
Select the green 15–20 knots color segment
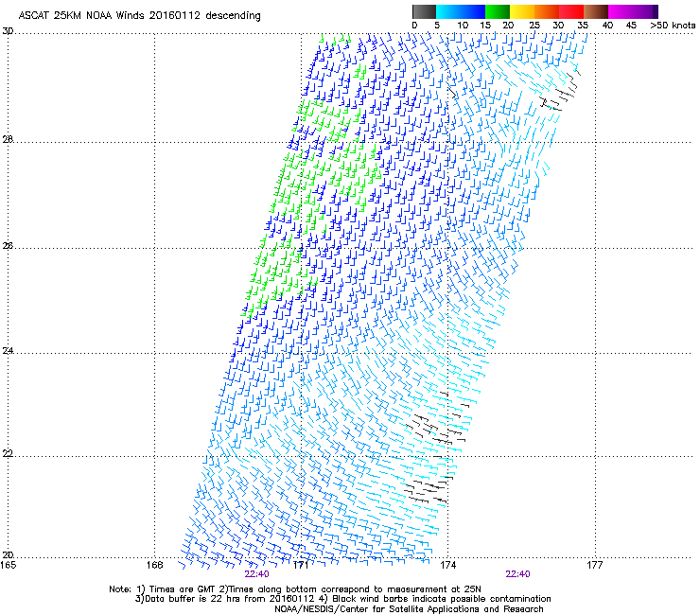pyautogui.click(x=498, y=11)
